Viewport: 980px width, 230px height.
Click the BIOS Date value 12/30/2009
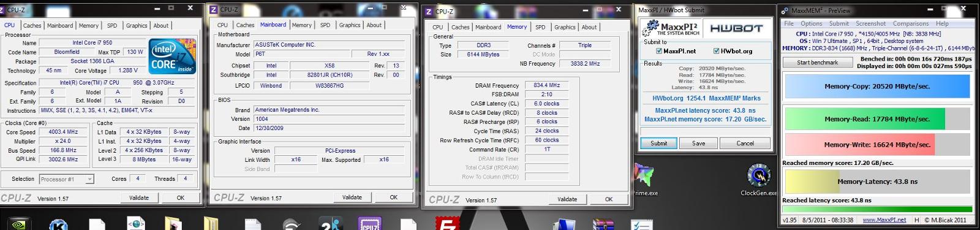pos(330,128)
